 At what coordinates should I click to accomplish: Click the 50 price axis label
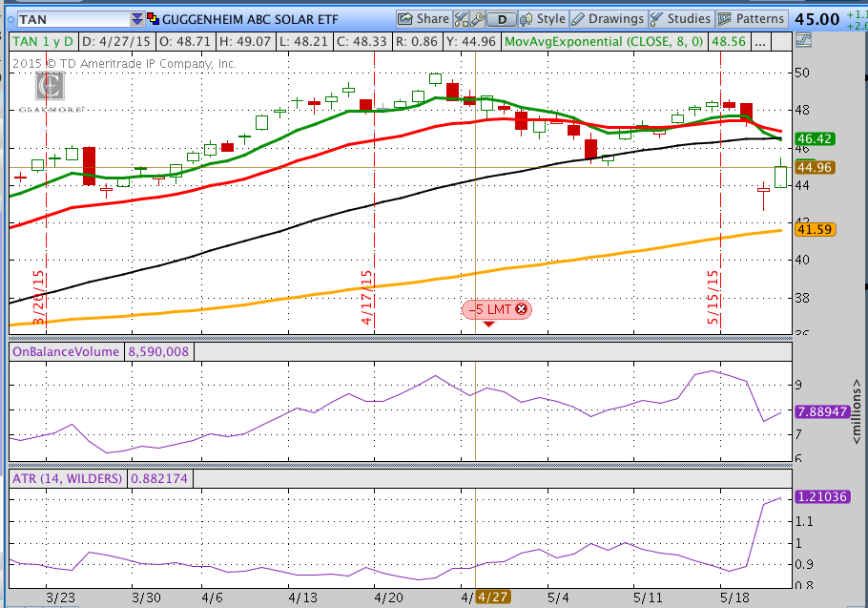802,73
